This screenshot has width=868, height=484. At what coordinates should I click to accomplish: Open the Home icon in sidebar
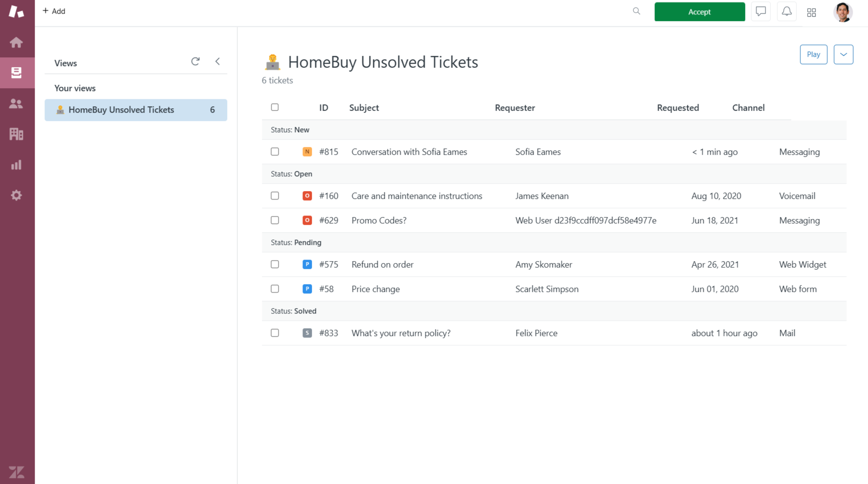(16, 43)
